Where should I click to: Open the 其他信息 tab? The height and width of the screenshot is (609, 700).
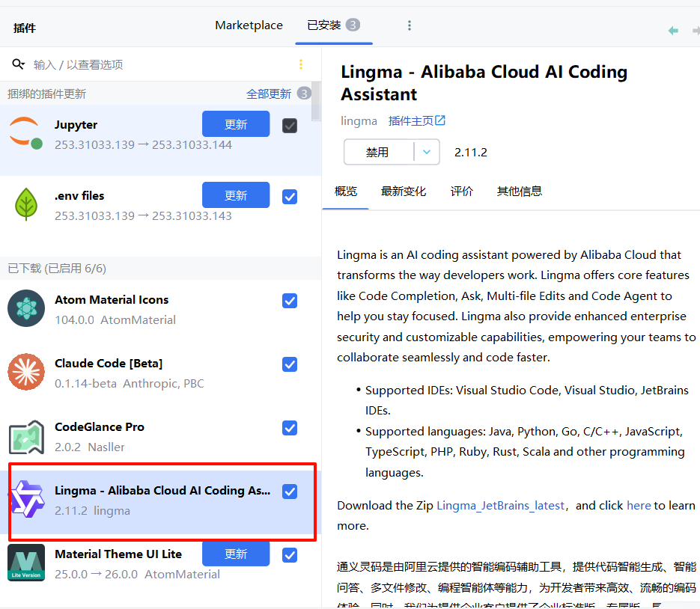click(519, 192)
